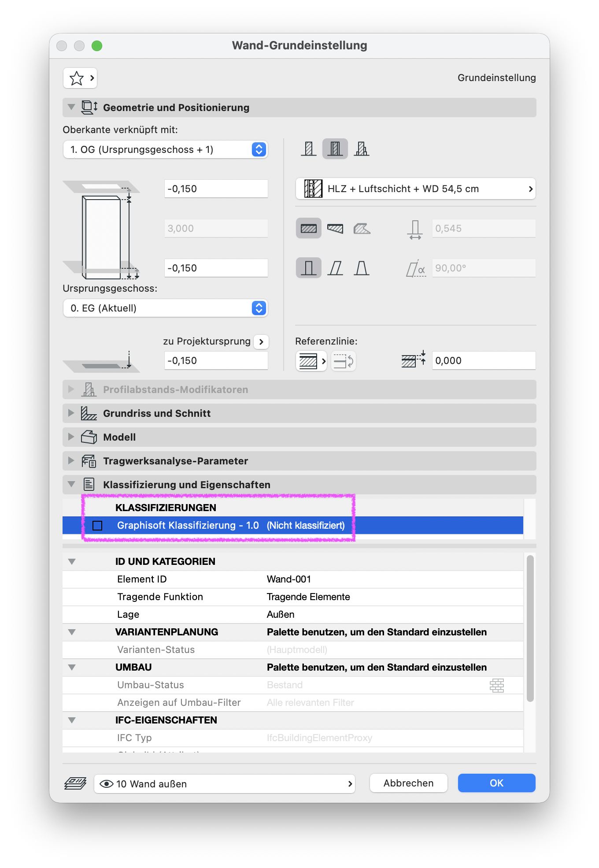This screenshot has width=599, height=868.
Task: Click the Tragende Funktion row label
Action: coord(160,597)
